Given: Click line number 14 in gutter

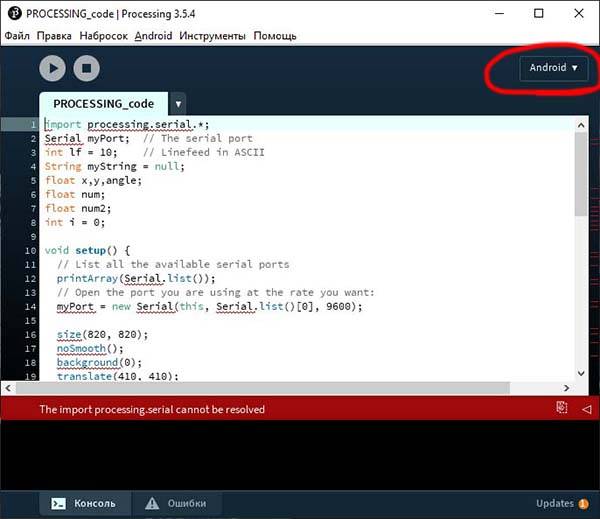Looking at the screenshot, I should [30, 307].
